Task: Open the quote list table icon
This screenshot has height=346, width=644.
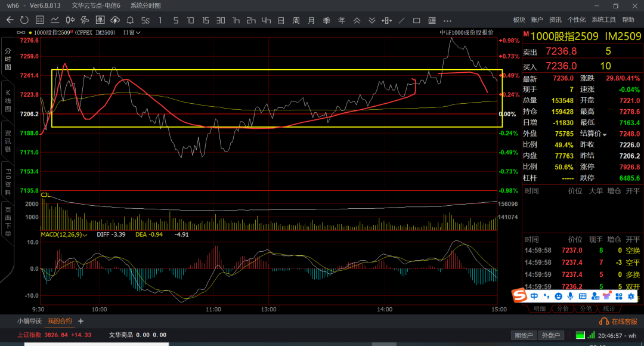Action: (x=40, y=20)
